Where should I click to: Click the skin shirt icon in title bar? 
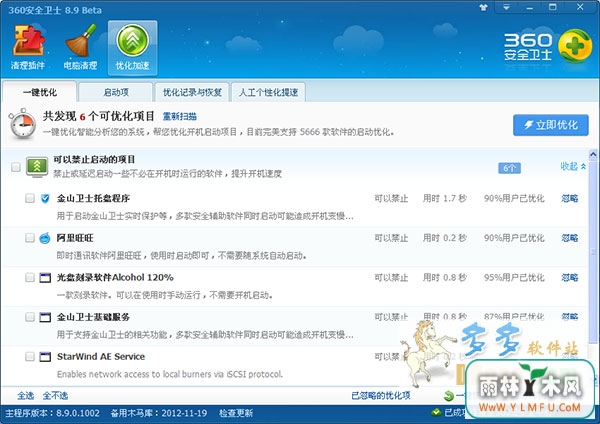pos(484,7)
